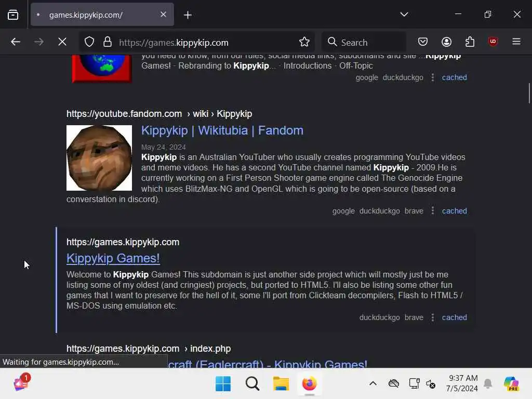
Task: Open cached version of Kippykip Games!
Action: [x=454, y=317]
